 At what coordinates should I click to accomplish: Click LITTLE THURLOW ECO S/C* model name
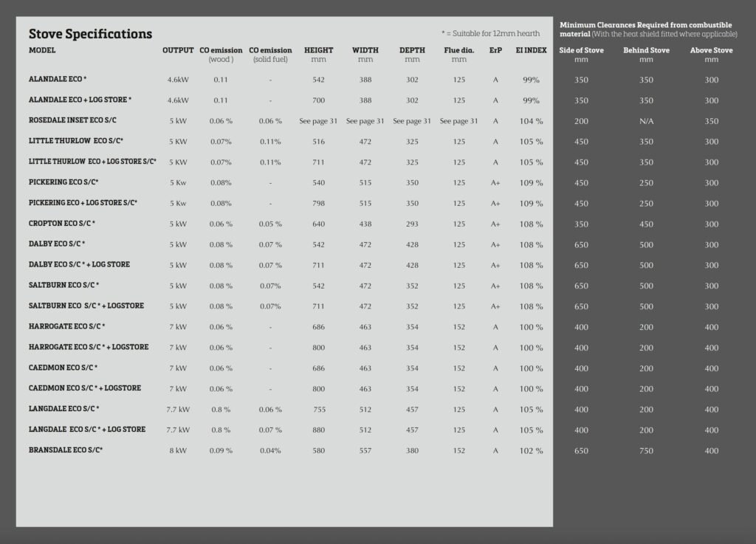(76, 141)
